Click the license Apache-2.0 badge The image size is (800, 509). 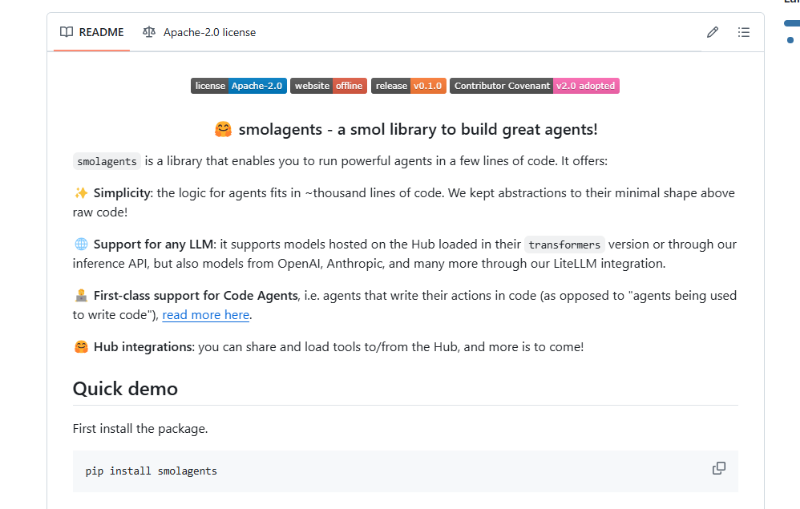click(239, 86)
